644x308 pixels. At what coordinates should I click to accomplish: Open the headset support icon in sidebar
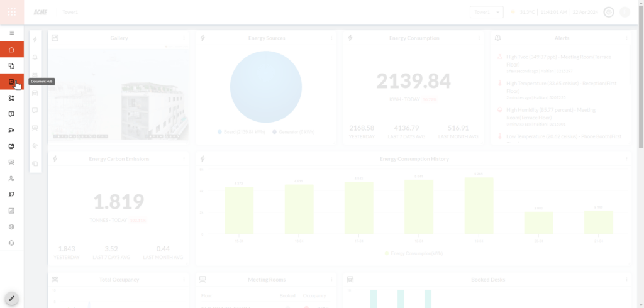(x=11, y=243)
